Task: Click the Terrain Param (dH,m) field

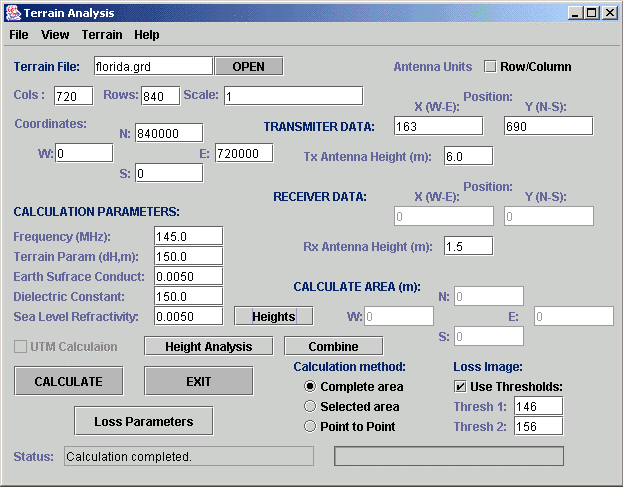Action: tap(188, 256)
